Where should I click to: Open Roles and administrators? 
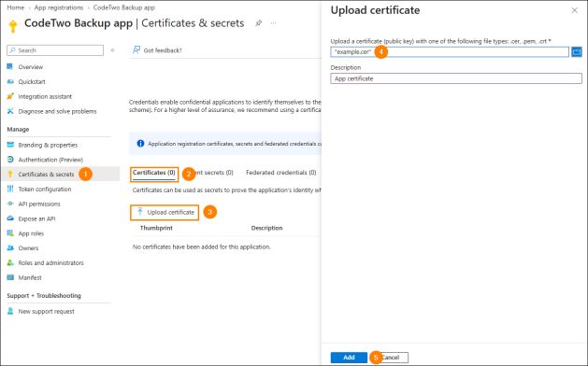pos(51,263)
